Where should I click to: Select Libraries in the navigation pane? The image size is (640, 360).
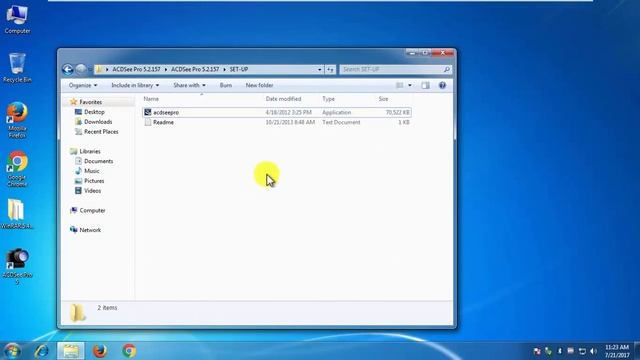(90, 151)
